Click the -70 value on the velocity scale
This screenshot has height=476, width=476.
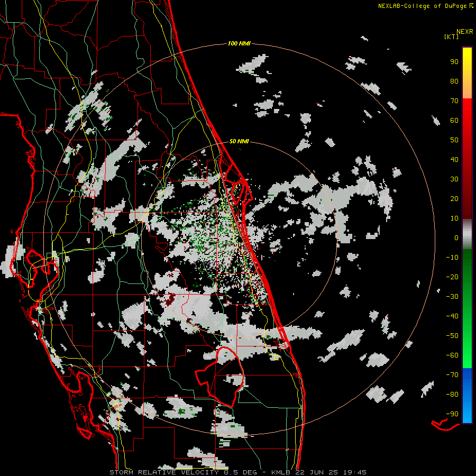click(x=452, y=375)
